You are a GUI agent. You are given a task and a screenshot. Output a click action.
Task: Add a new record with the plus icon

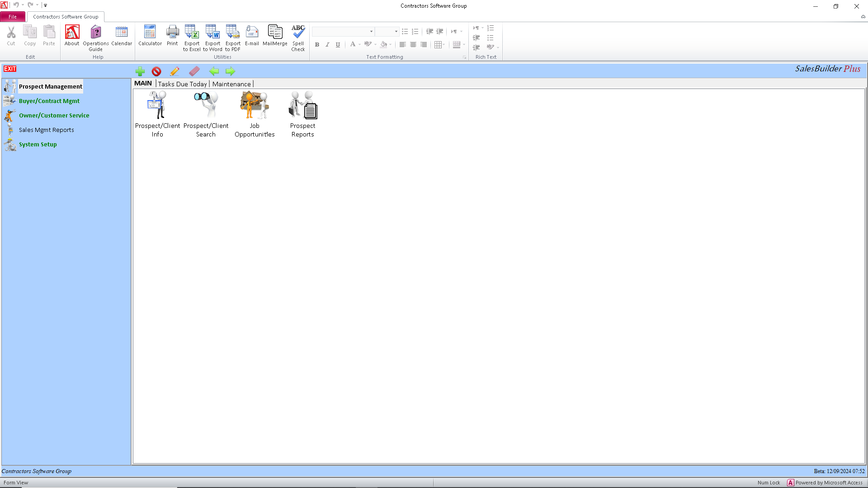(x=140, y=71)
